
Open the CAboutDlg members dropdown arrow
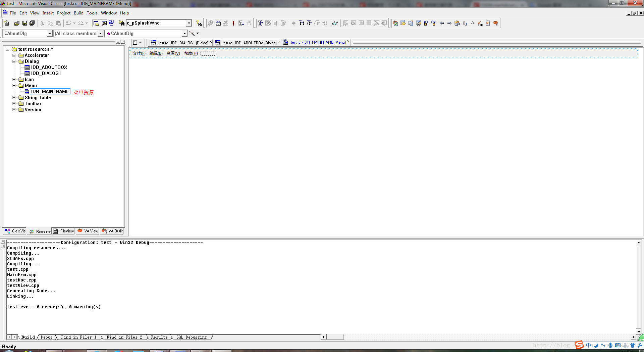pos(184,33)
